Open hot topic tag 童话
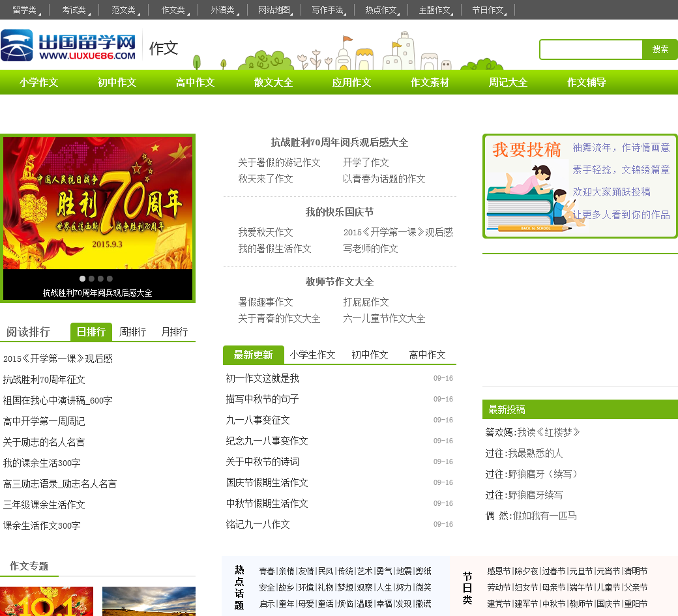Viewport: 678px width, 616px height. click(325, 604)
